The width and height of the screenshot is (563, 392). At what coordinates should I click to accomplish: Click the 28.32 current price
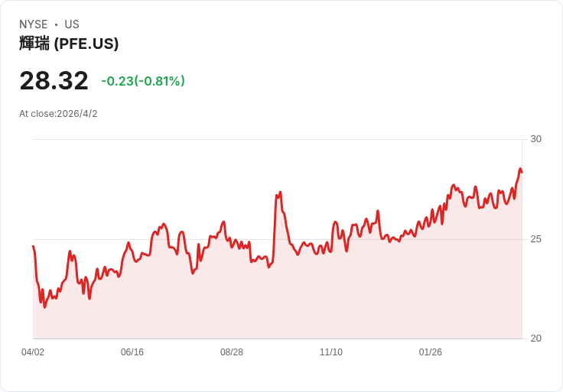coord(54,80)
